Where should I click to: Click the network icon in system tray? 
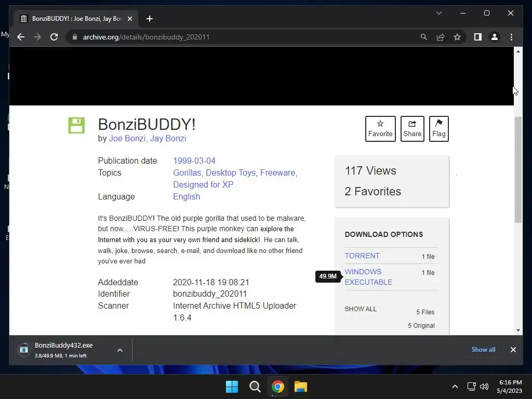[x=471, y=387]
